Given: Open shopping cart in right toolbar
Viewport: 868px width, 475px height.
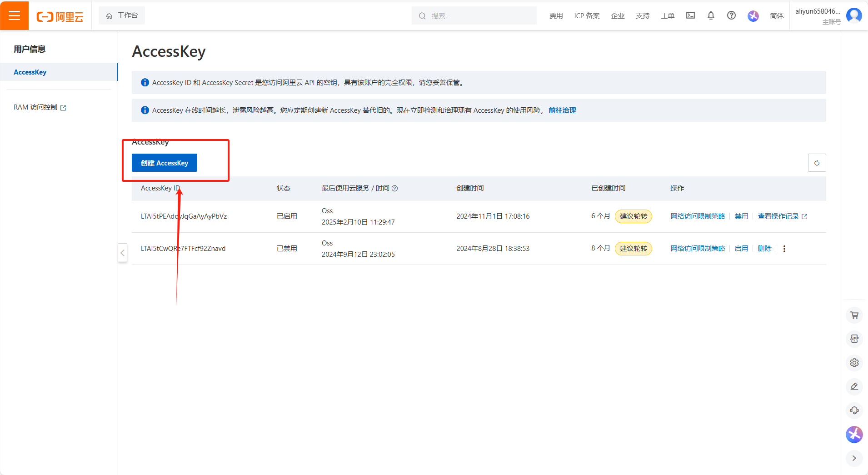Looking at the screenshot, I should click(x=854, y=315).
